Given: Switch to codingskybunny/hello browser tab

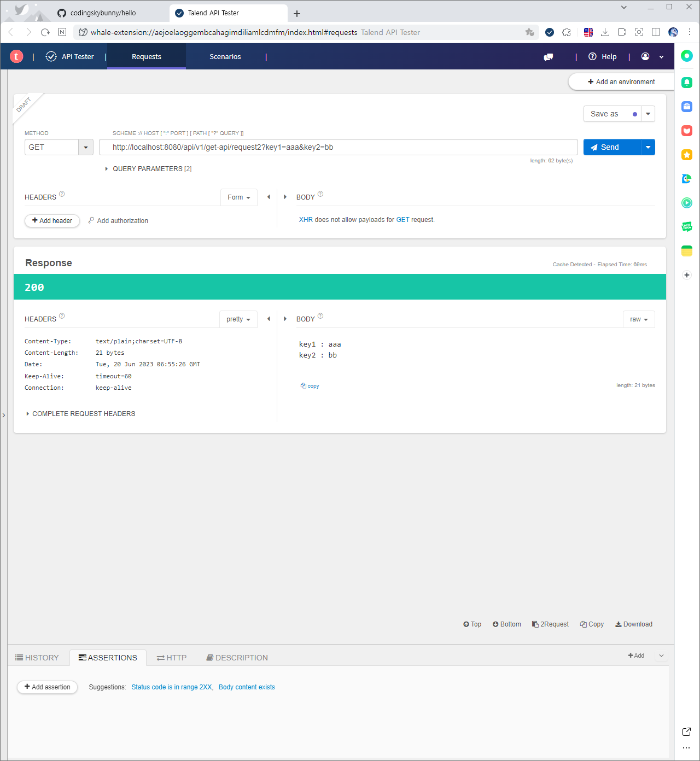Looking at the screenshot, I should tap(103, 13).
